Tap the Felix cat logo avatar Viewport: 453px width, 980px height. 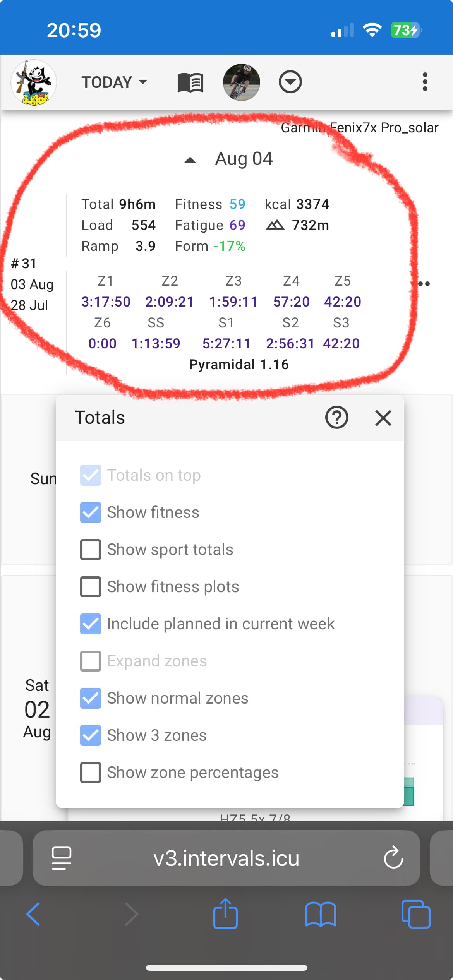click(34, 82)
